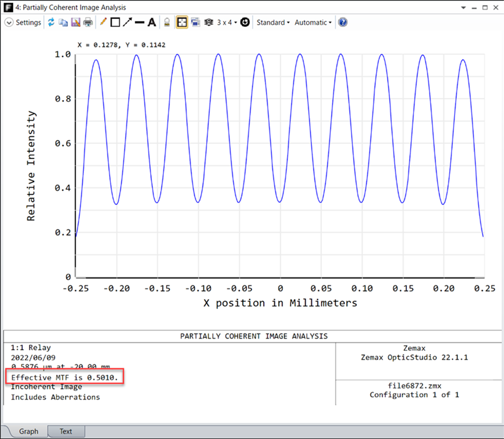
Task: Select the Graph tab
Action: pyautogui.click(x=28, y=431)
